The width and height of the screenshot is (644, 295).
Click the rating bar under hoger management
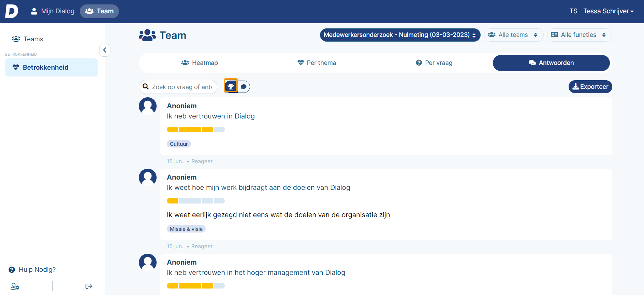tap(196, 286)
